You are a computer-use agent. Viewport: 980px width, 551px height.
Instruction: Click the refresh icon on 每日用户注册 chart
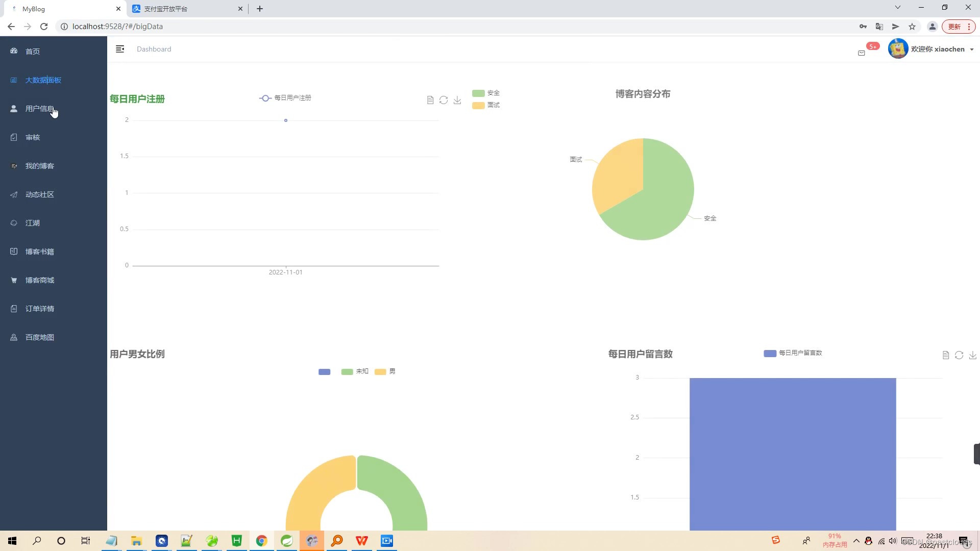coord(443,100)
